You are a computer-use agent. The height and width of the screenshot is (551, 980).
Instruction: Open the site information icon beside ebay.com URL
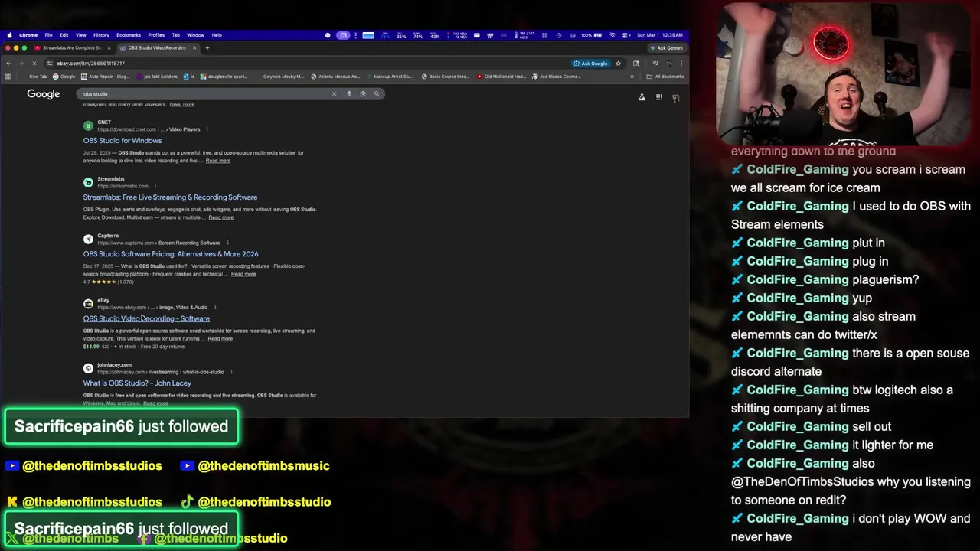[x=50, y=64]
